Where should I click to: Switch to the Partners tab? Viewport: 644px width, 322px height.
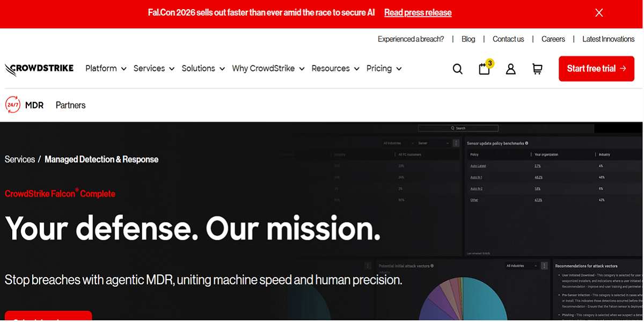pyautogui.click(x=71, y=105)
